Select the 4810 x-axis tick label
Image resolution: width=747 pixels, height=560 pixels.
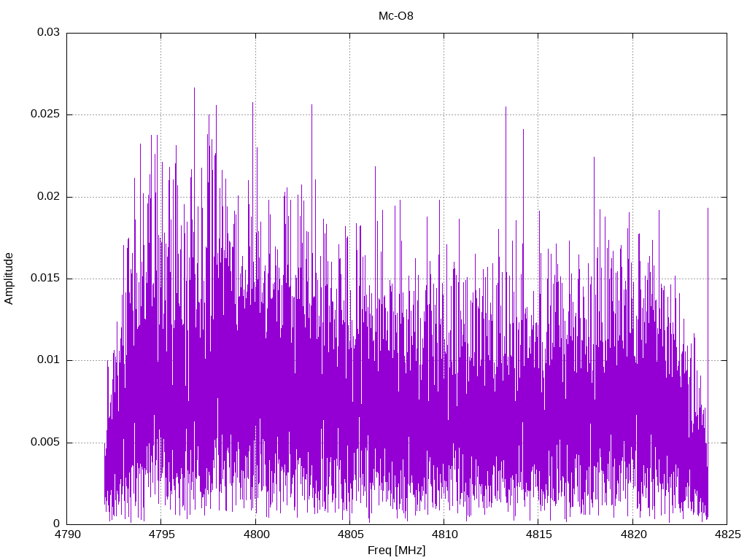pos(444,534)
